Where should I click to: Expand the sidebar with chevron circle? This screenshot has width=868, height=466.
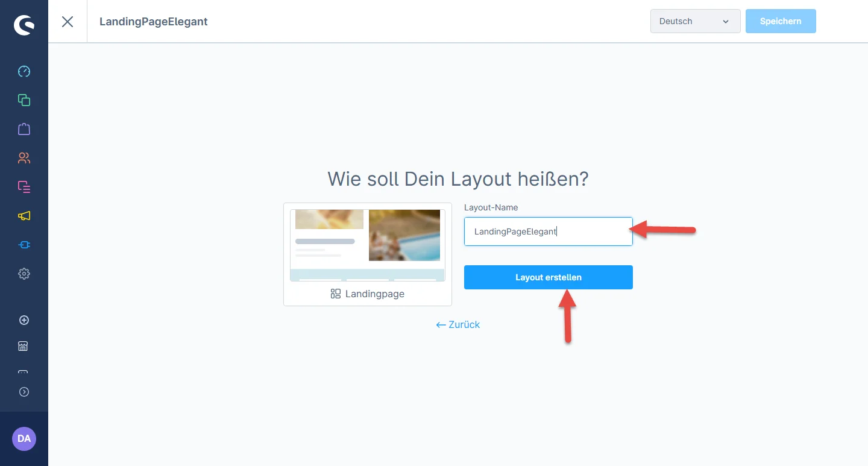24,392
